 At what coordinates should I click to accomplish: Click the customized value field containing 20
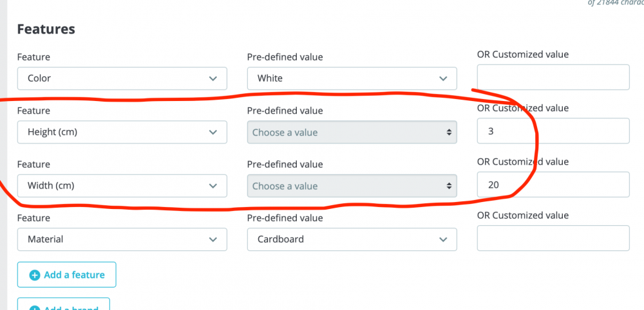pos(553,185)
